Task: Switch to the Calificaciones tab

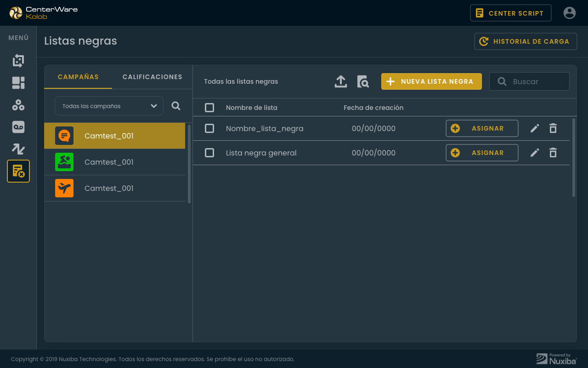Action: (x=153, y=77)
